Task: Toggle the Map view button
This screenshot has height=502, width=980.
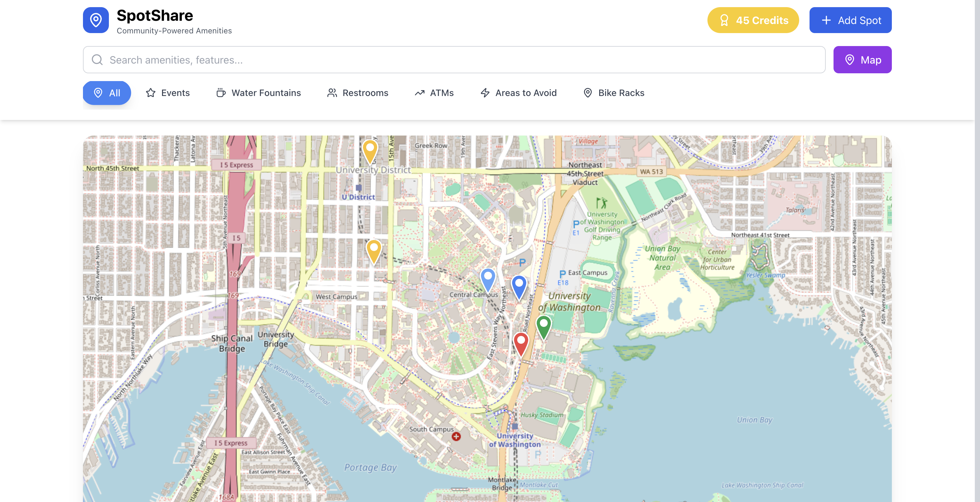Action: (x=862, y=60)
